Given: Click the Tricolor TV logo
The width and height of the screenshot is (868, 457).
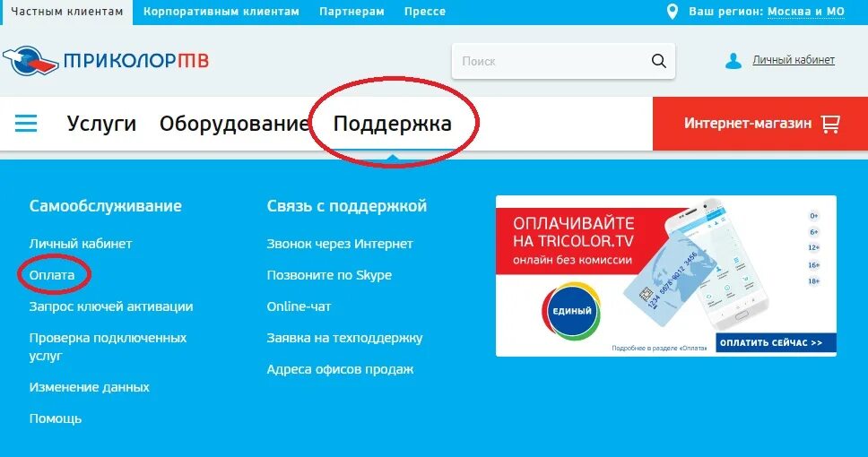Looking at the screenshot, I should click(x=106, y=60).
